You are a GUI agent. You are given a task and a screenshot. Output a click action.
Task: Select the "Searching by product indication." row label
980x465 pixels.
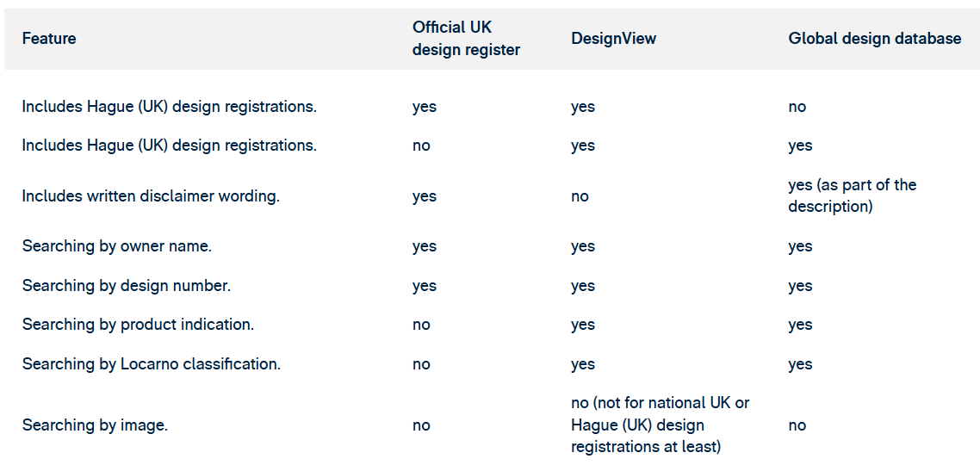point(138,325)
